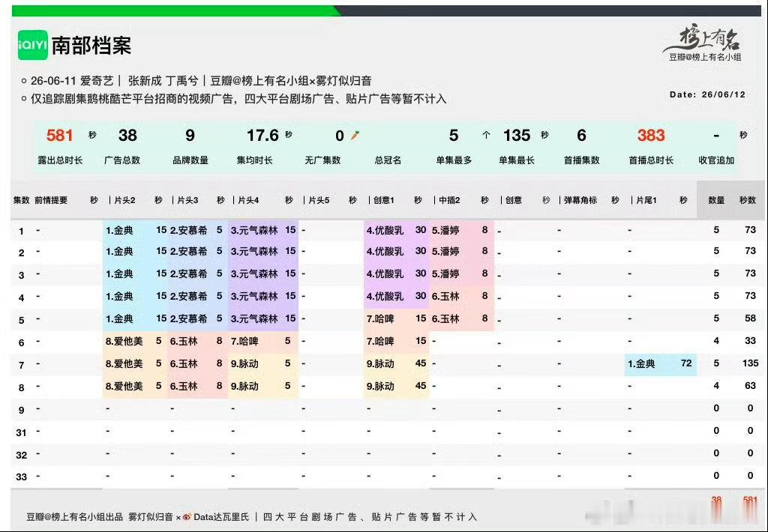
Task: Click episode number 33 row label
Action: tap(21, 477)
